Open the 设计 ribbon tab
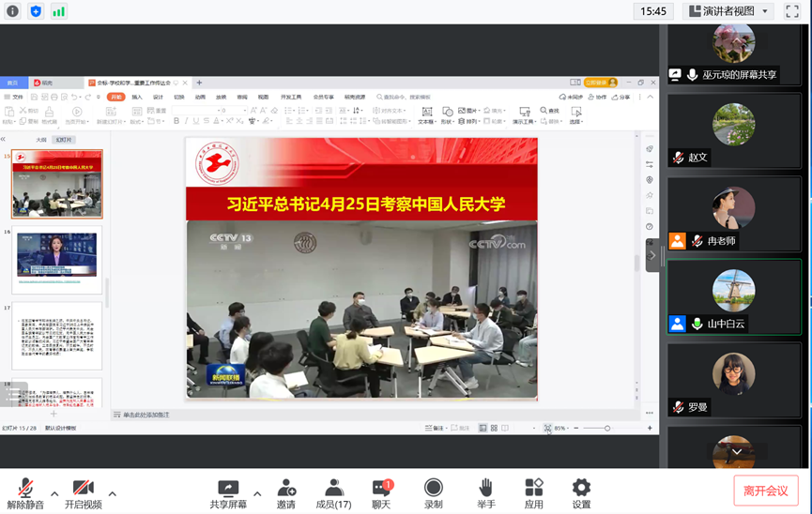The height and width of the screenshot is (514, 812). click(158, 97)
